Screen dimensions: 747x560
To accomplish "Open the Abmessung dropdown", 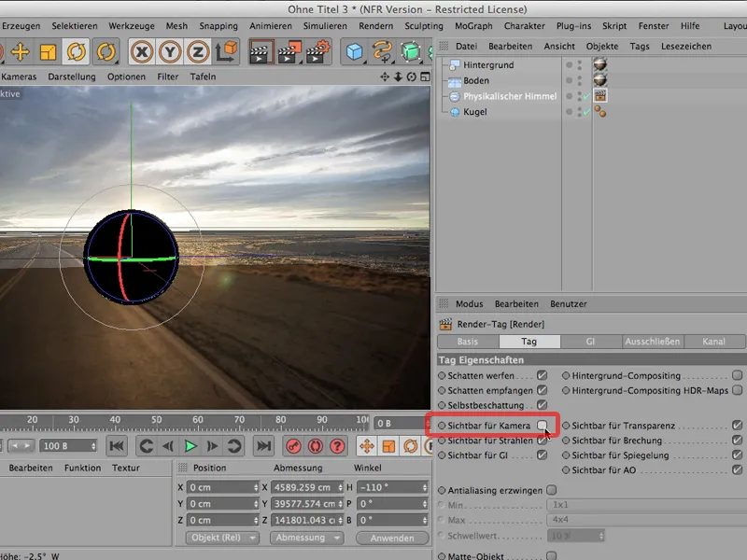I will pyautogui.click(x=307, y=538).
